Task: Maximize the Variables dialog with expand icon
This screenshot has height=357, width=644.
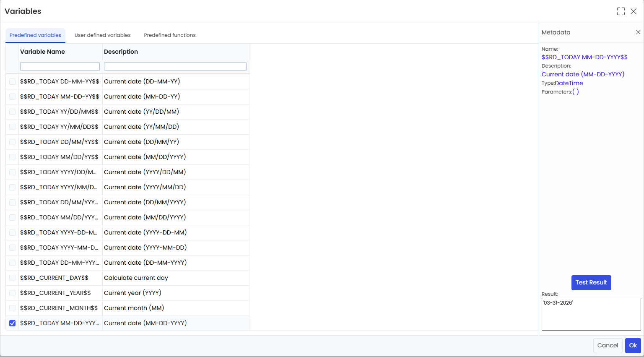Action: [621, 11]
